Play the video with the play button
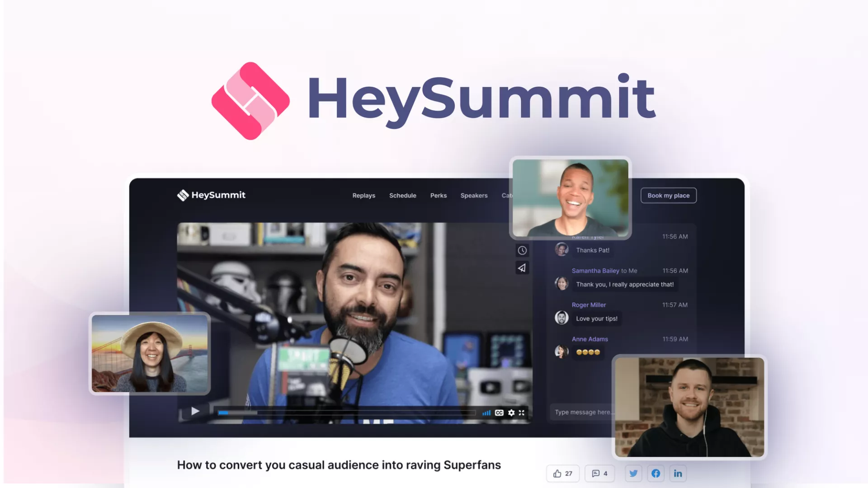 coord(195,411)
